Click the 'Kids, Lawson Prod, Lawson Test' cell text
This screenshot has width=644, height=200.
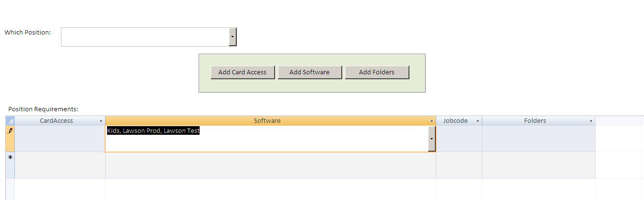tap(153, 131)
